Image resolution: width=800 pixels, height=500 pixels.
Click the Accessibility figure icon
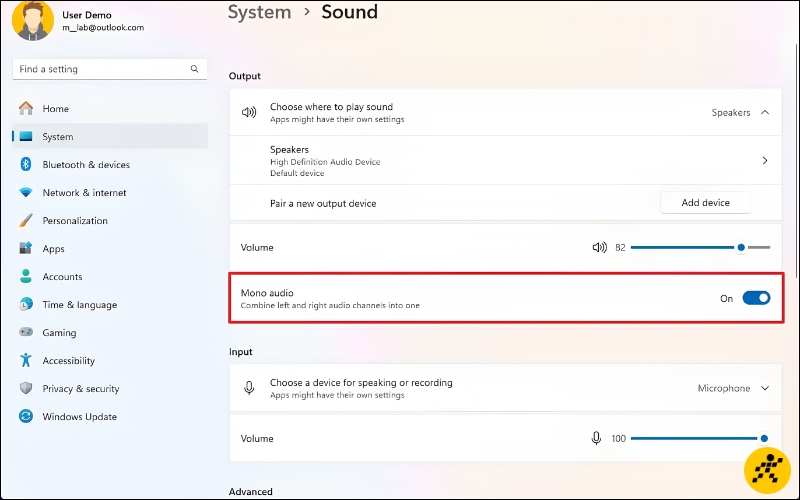click(x=26, y=360)
